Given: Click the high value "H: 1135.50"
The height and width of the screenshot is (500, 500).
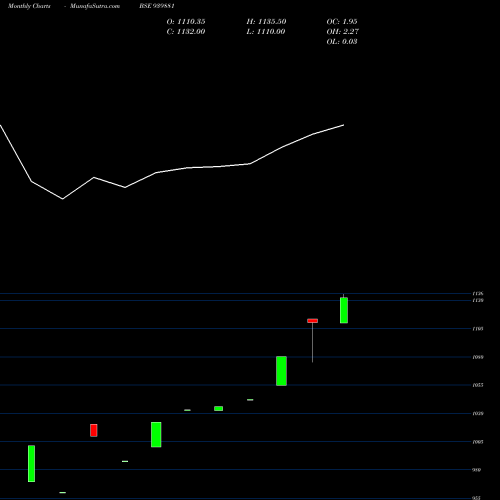Looking at the screenshot, I should pyautogui.click(x=266, y=22).
